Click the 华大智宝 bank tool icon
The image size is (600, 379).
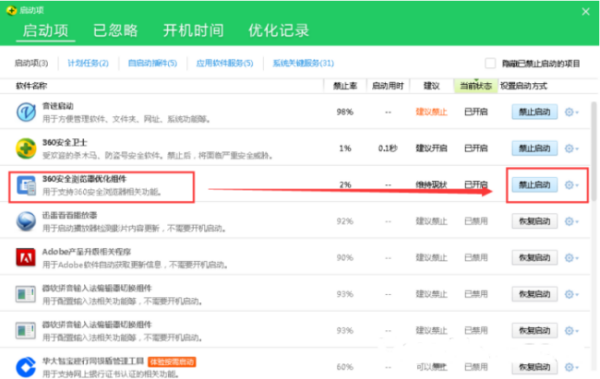pos(26,366)
